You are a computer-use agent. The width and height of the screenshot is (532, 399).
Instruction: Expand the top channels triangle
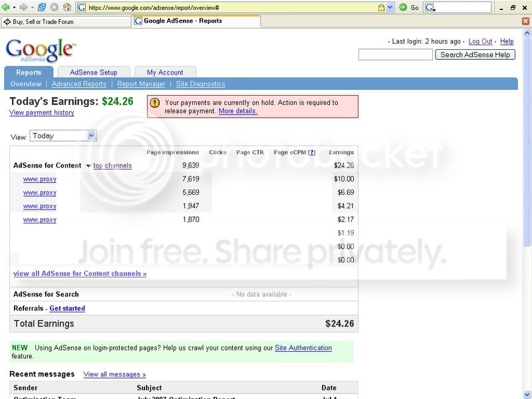pyautogui.click(x=88, y=166)
